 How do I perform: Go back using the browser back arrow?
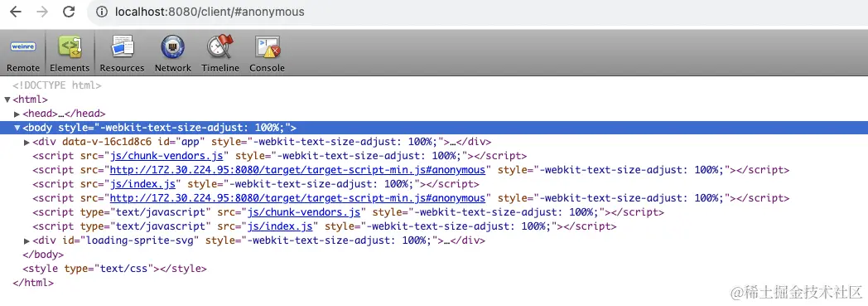[x=16, y=12]
